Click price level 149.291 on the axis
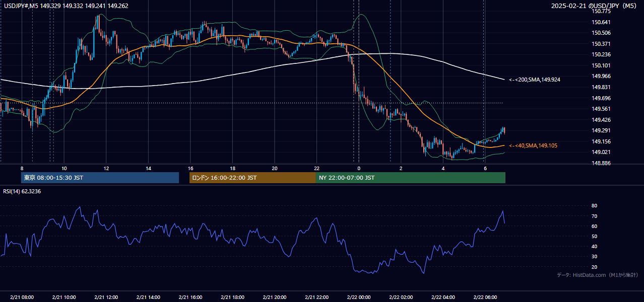 [601, 130]
